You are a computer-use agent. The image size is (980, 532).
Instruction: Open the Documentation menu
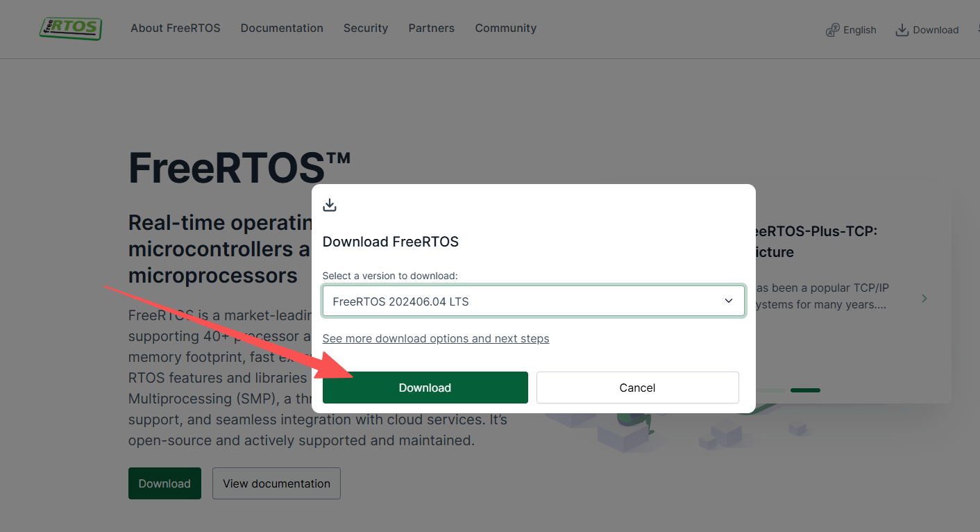click(282, 28)
